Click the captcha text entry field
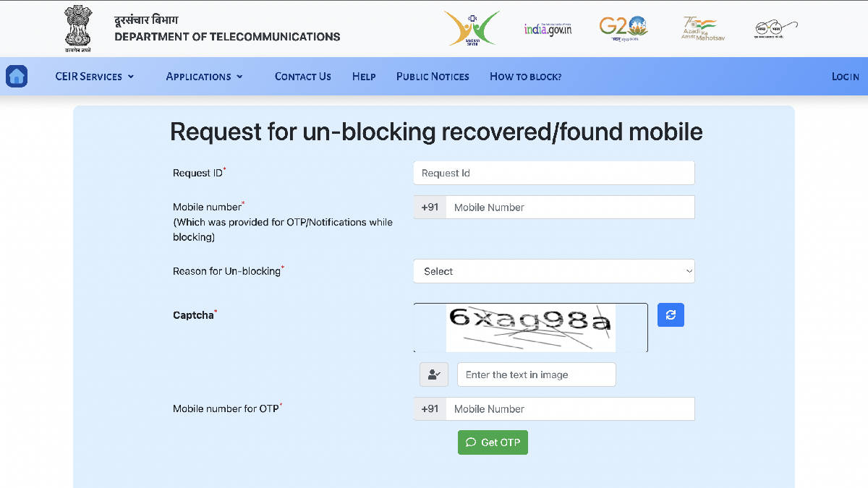Viewport: 868px width, 488px height. (537, 374)
